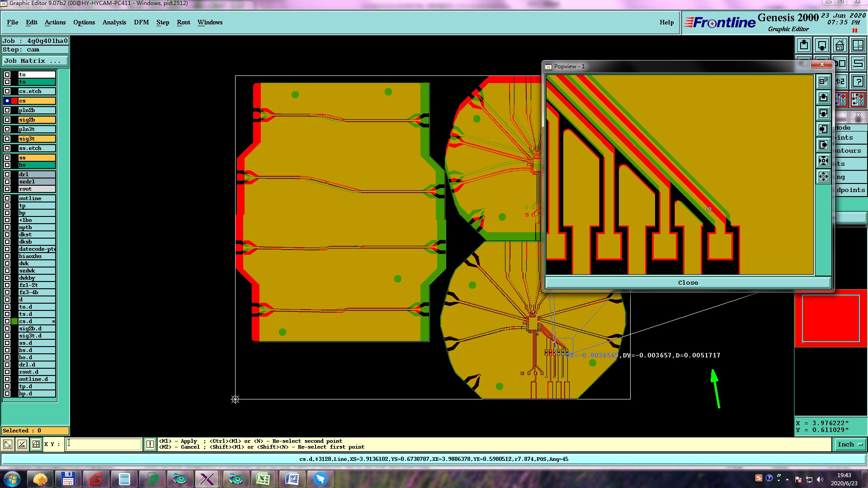Toggle display checkbox for drl layer

tap(7, 174)
